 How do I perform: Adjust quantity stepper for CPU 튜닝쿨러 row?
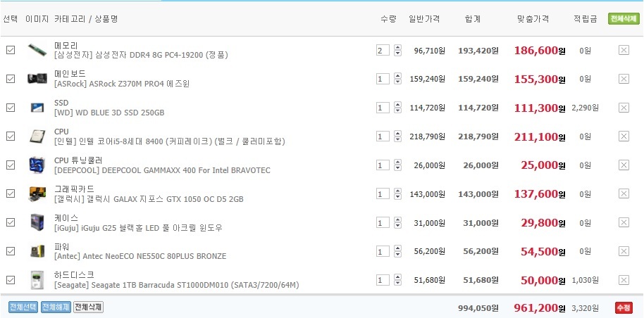[x=397, y=165]
